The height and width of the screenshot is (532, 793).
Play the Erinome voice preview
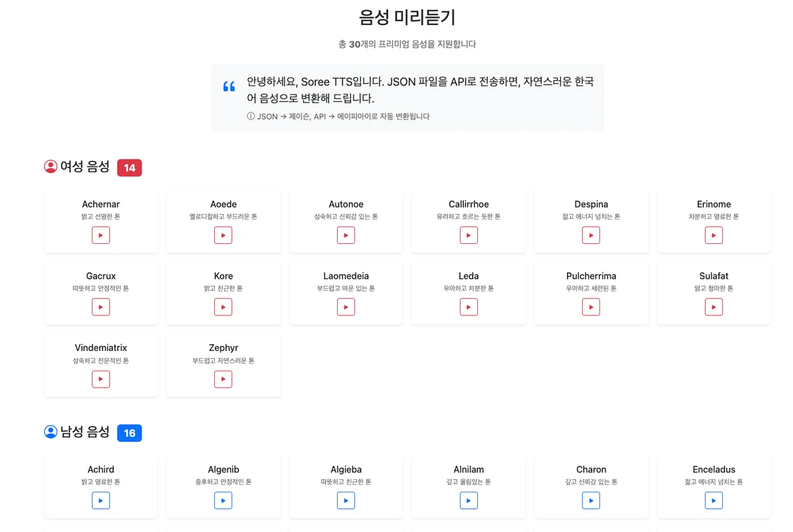(x=714, y=235)
